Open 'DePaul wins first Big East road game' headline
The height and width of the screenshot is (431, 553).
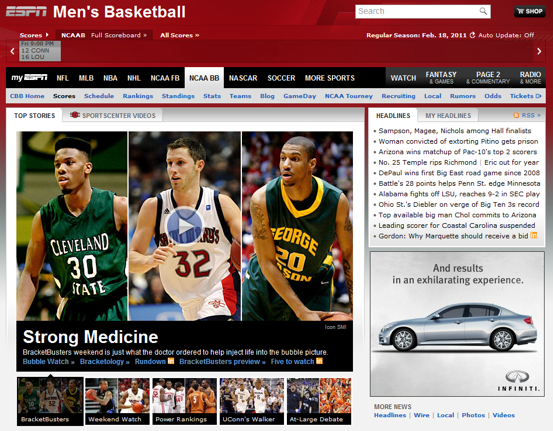coord(459,173)
